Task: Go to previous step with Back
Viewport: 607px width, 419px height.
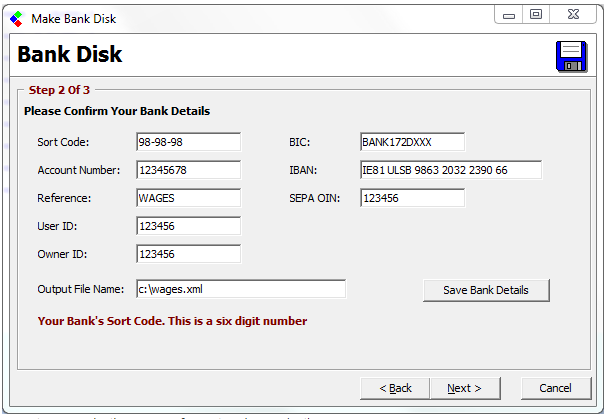Action: tap(395, 388)
